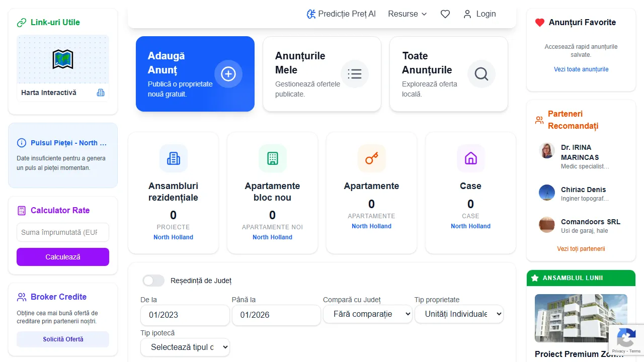Open the Harta Interactivă map icon
644x362 pixels.
[x=62, y=59]
